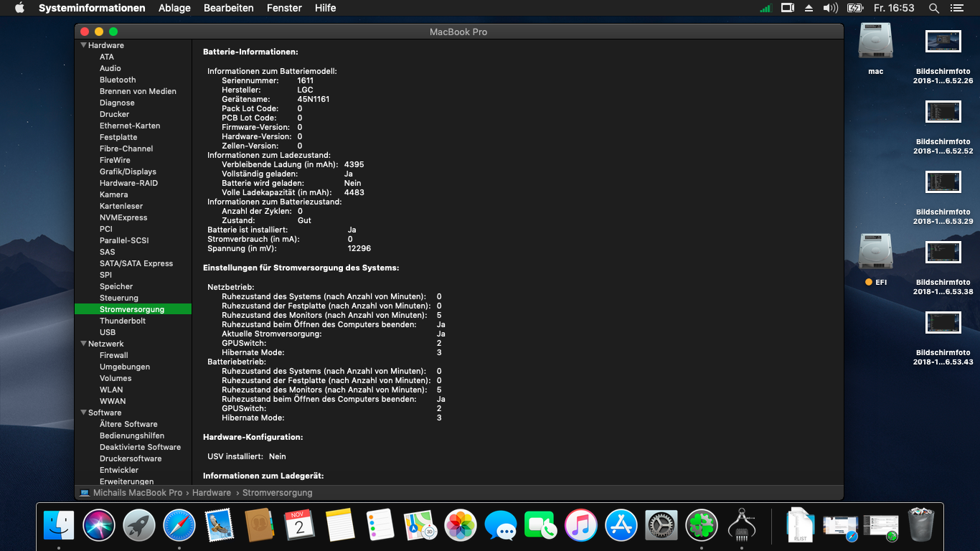
Task: Select USB in the sidebar
Action: pyautogui.click(x=108, y=332)
